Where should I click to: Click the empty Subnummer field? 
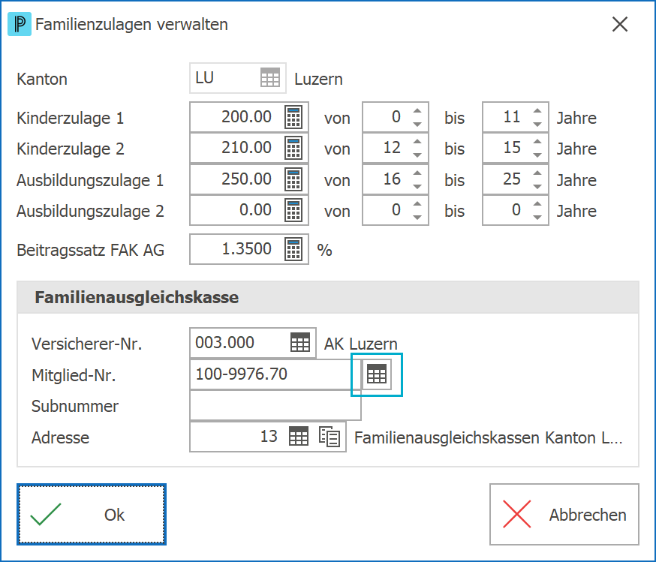tap(275, 405)
